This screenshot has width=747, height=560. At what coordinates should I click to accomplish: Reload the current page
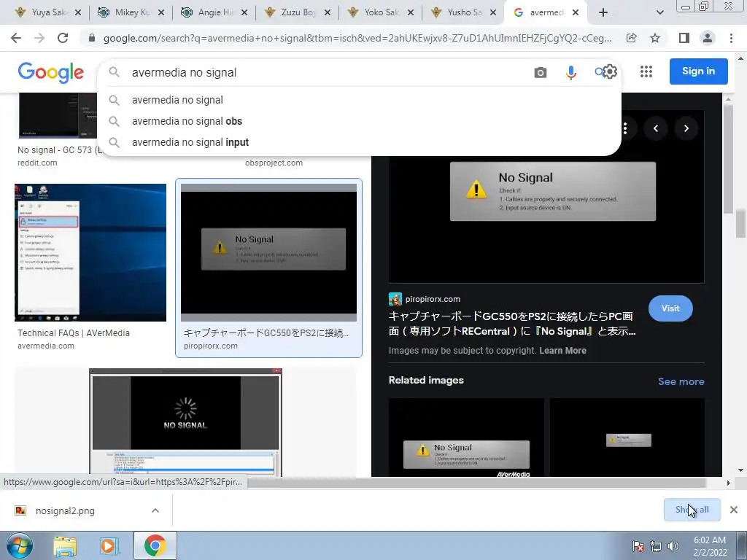[63, 38]
